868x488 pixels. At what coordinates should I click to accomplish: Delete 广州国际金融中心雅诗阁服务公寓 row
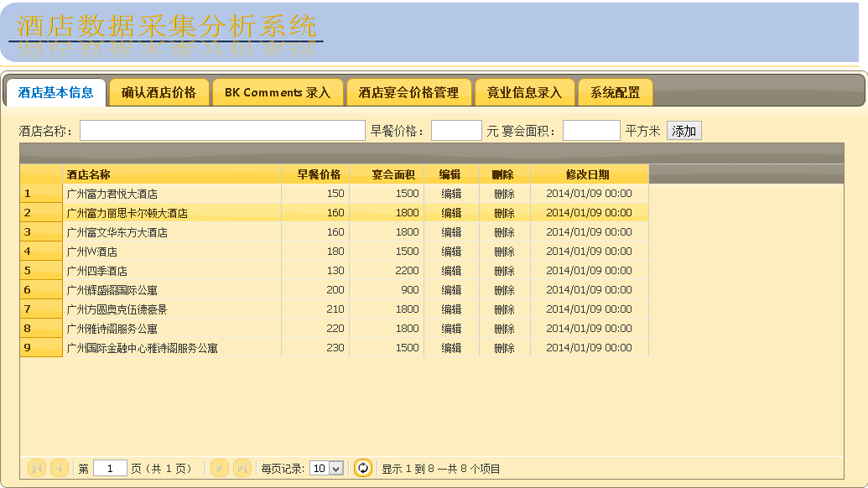(x=504, y=348)
